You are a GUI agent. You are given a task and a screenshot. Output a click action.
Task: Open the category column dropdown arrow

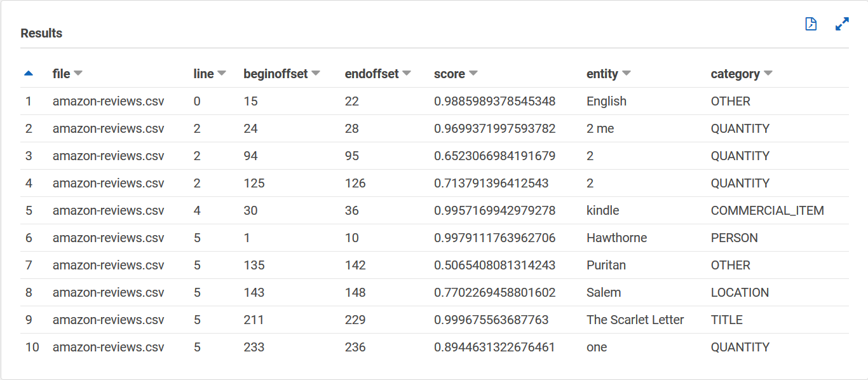768,74
